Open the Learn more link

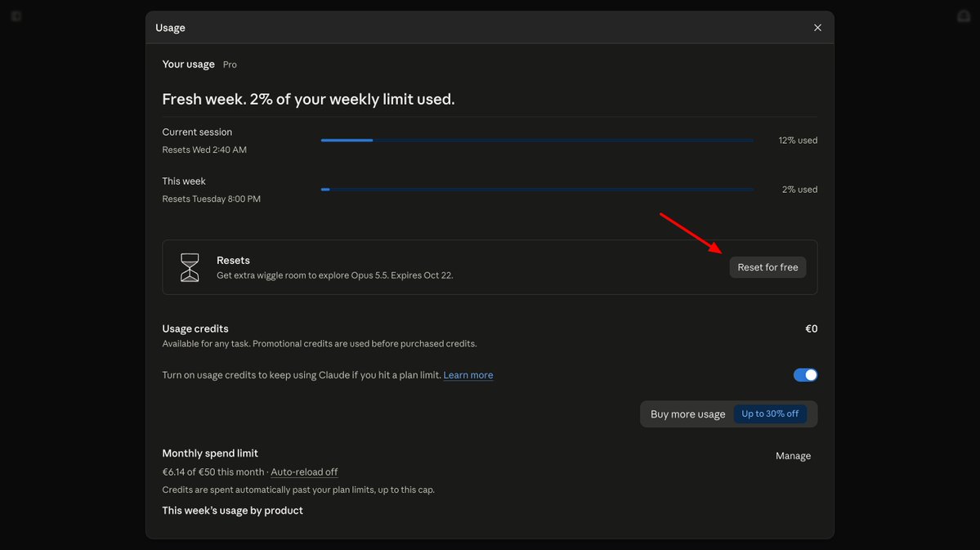[468, 375]
